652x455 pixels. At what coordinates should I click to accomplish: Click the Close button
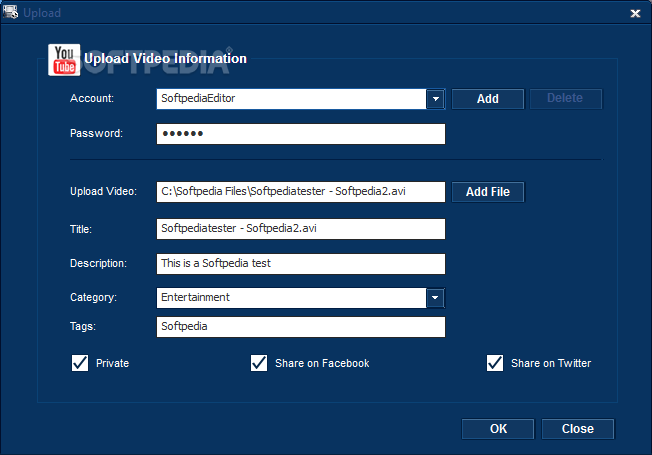(578, 429)
